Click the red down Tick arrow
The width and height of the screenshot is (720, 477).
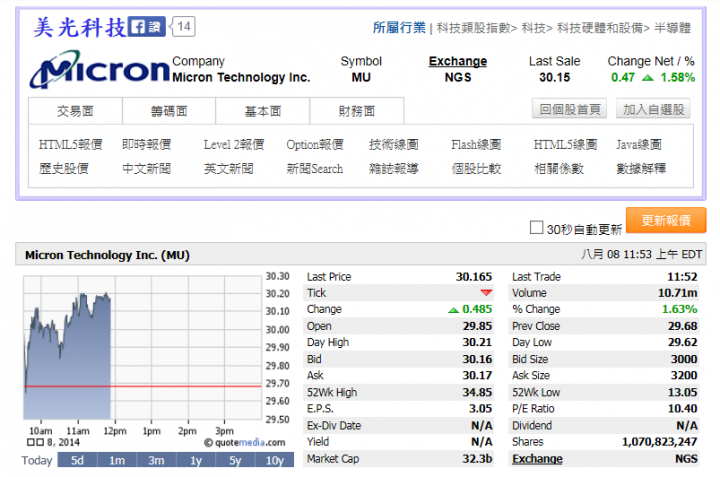pyautogui.click(x=486, y=293)
